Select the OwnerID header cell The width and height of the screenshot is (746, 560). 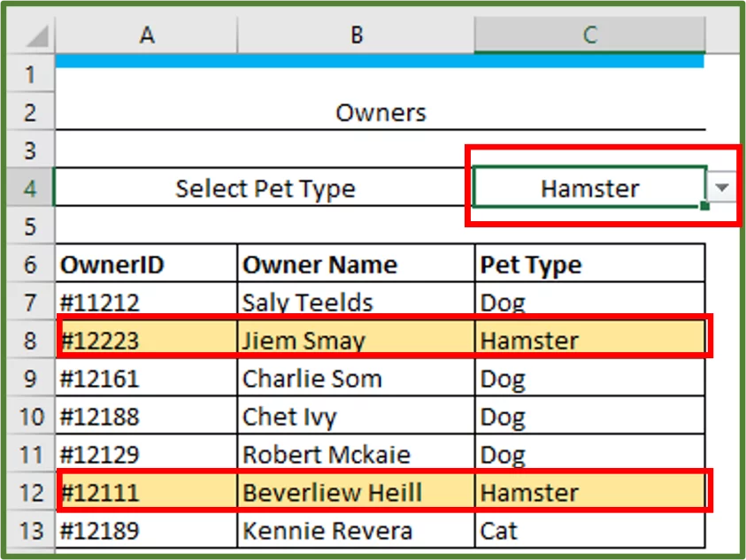147,264
